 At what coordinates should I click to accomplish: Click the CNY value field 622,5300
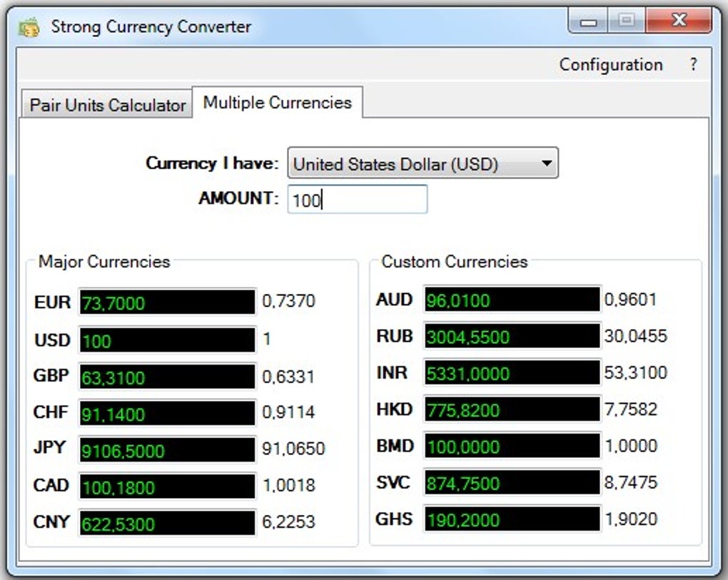167,523
